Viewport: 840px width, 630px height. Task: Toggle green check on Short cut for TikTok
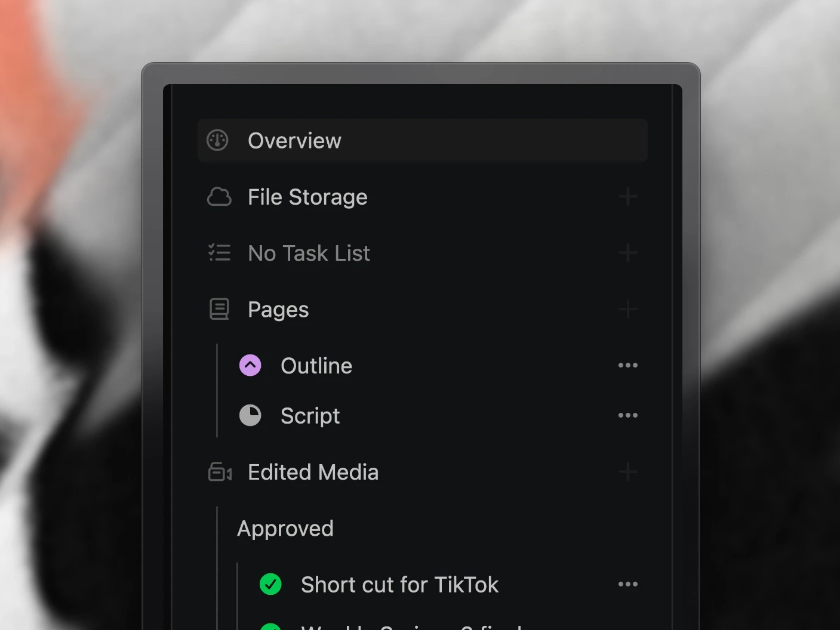pos(270,584)
